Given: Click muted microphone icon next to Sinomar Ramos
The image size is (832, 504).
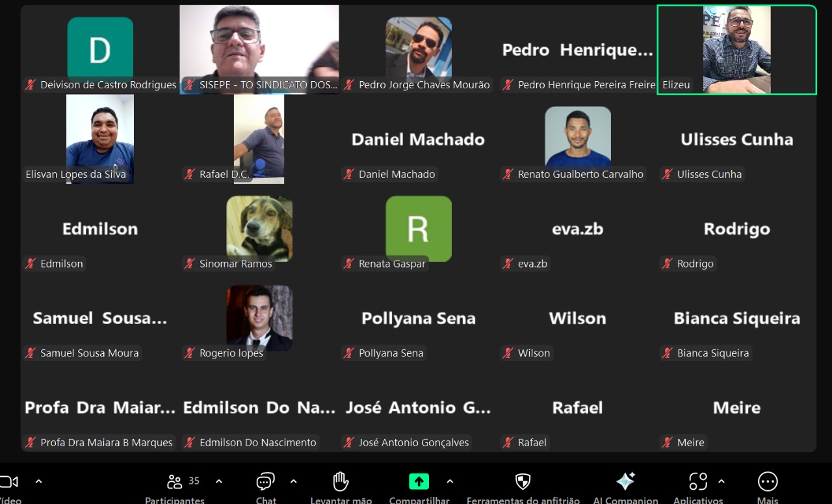Looking at the screenshot, I should pos(190,264).
